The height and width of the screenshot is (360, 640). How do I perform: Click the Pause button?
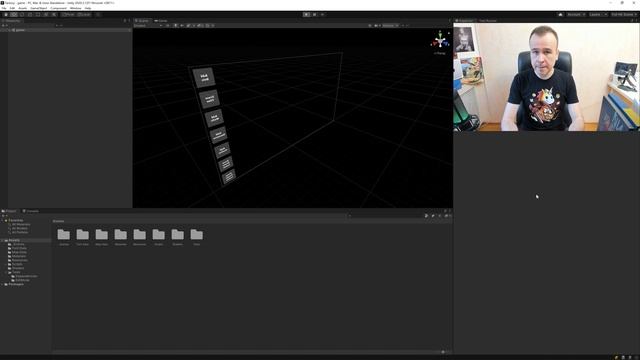tap(314, 14)
